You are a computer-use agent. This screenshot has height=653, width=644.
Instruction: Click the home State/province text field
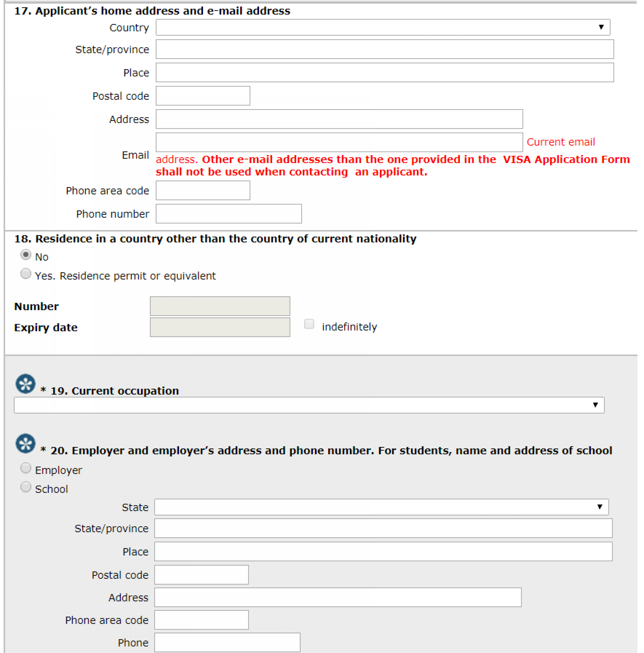click(385, 49)
